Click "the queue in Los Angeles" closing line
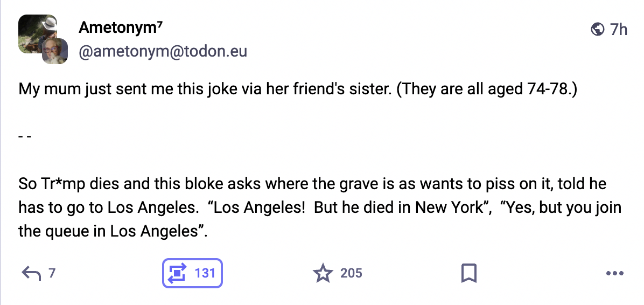The width and height of the screenshot is (644, 305). (x=113, y=231)
